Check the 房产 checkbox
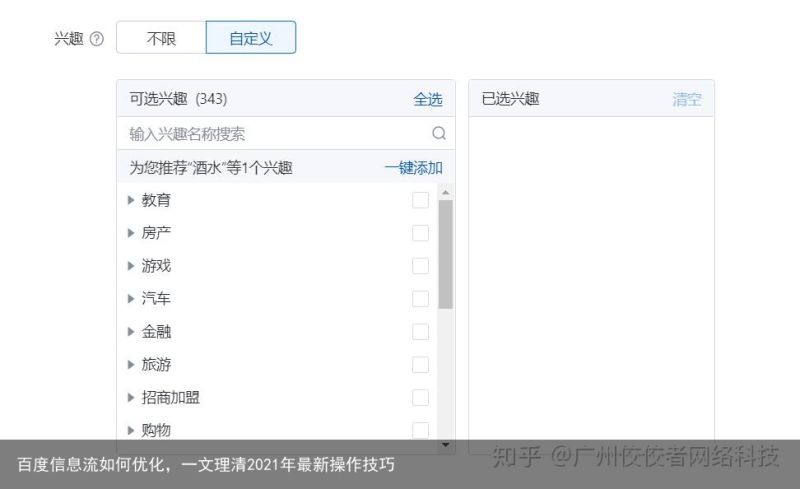This screenshot has height=489, width=800. click(420, 233)
